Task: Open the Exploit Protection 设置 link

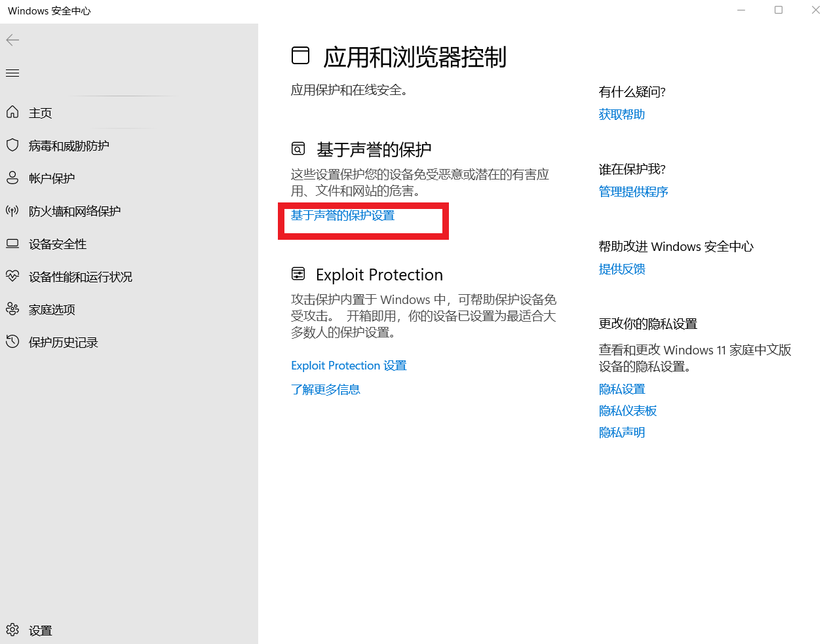Action: click(349, 366)
